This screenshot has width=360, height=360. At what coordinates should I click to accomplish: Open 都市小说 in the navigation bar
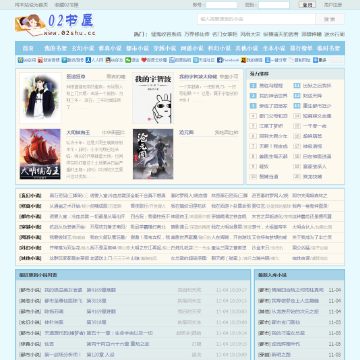pyautogui.click(x=137, y=48)
